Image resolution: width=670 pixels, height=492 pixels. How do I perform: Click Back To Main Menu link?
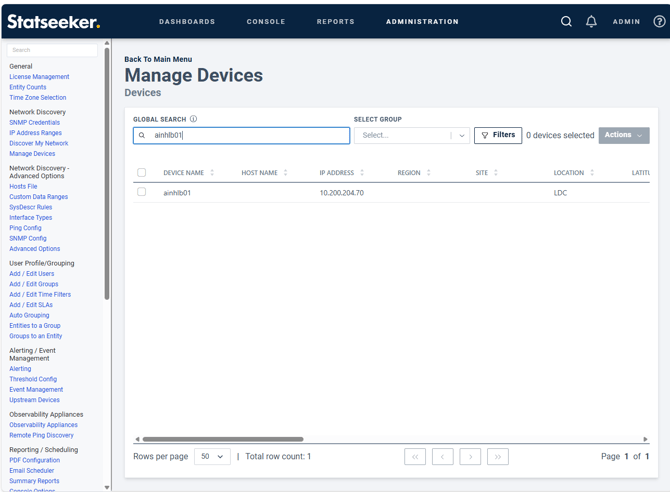(158, 59)
